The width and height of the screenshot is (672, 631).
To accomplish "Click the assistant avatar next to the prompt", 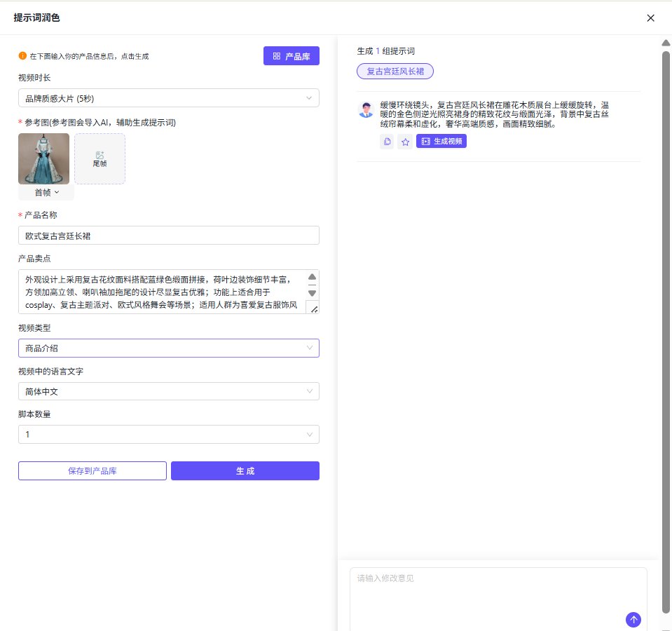I will click(366, 110).
